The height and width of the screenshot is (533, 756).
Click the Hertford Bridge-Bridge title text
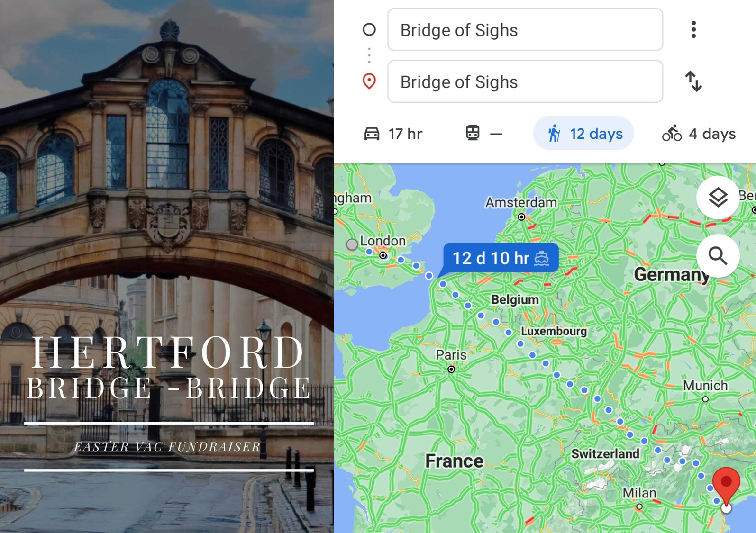[168, 367]
